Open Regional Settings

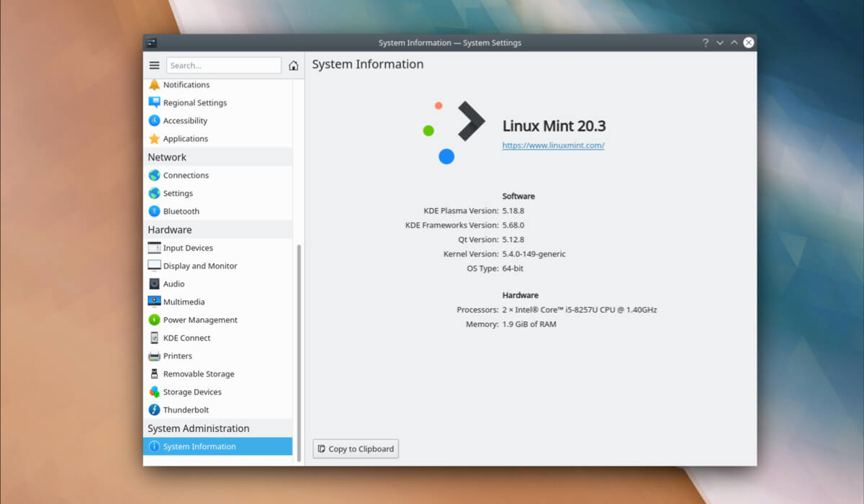click(x=218, y=102)
